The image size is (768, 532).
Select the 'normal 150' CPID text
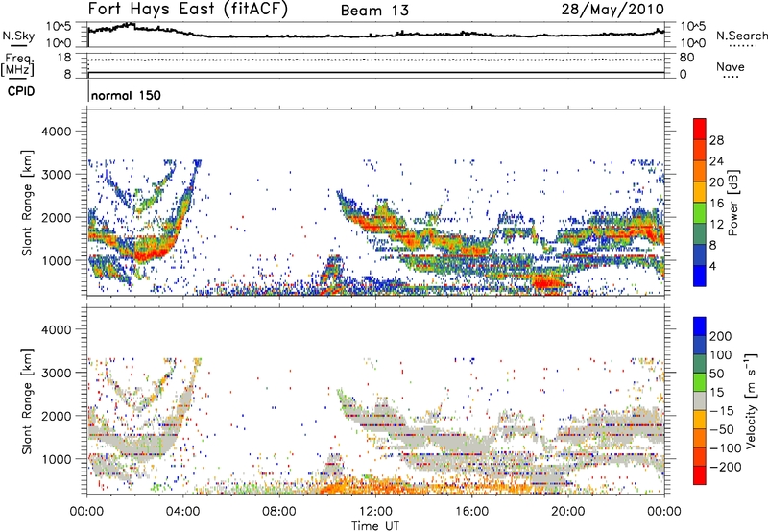[x=126, y=95]
